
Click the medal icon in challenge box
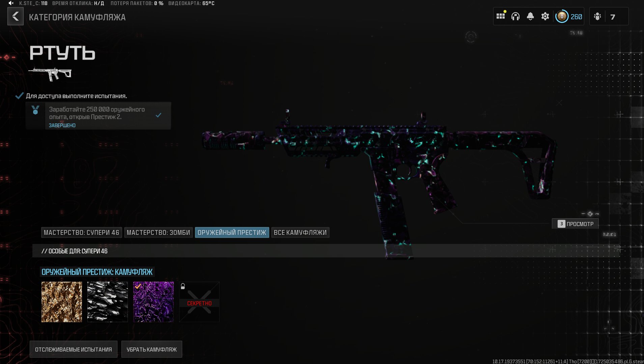pyautogui.click(x=35, y=110)
